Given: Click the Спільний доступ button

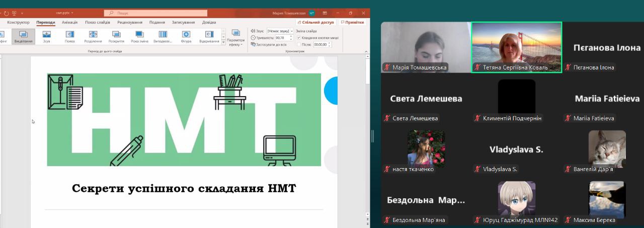Looking at the screenshot, I should tap(315, 23).
